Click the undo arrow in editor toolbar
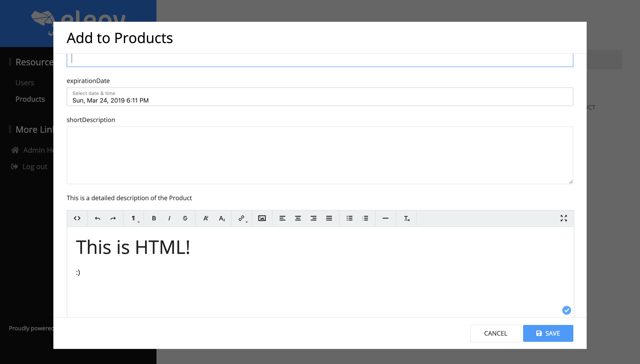This screenshot has height=364, width=640. (97, 218)
